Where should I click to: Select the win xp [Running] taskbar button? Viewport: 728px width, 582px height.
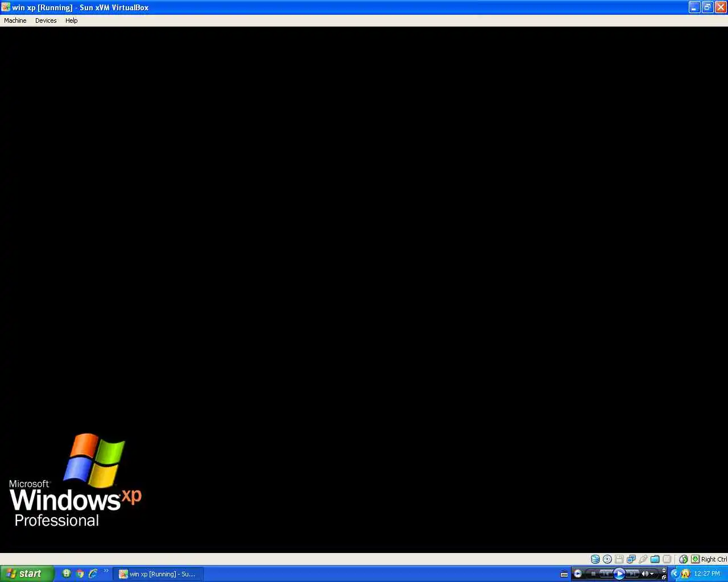point(158,574)
